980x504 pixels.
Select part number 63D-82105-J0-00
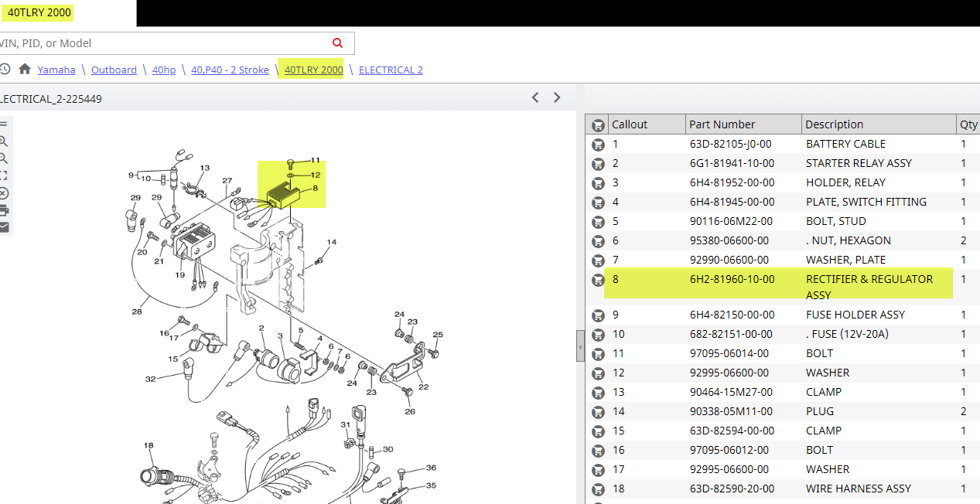730,144
